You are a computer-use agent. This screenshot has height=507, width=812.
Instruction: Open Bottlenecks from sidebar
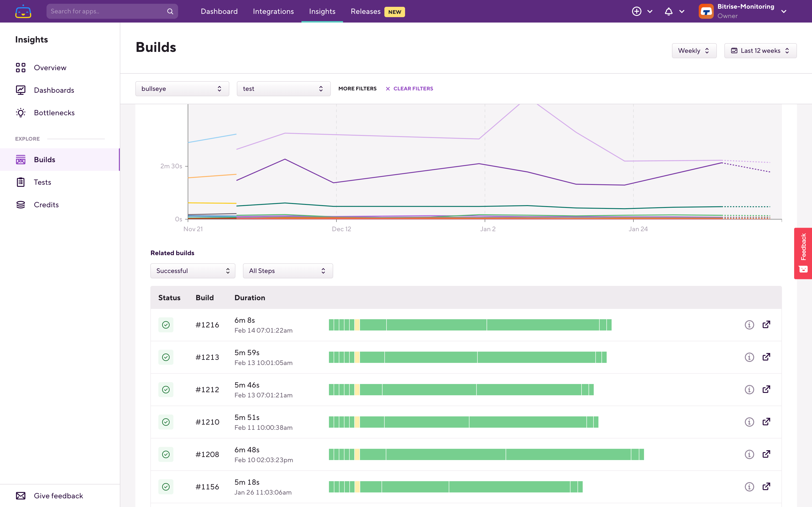[54, 113]
